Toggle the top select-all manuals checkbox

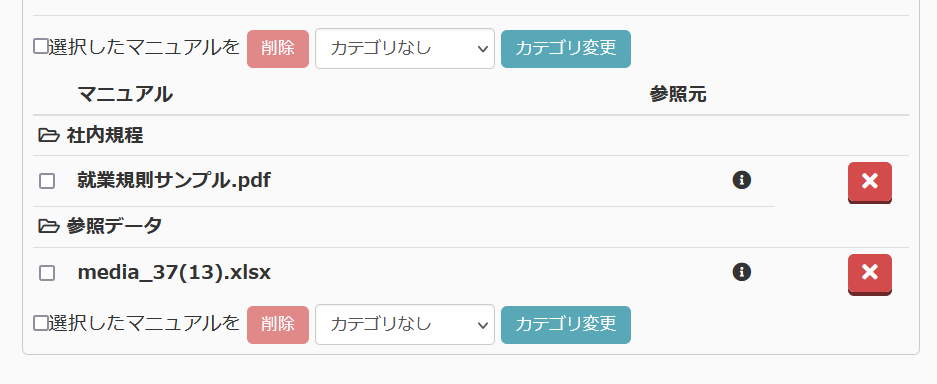[x=40, y=47]
